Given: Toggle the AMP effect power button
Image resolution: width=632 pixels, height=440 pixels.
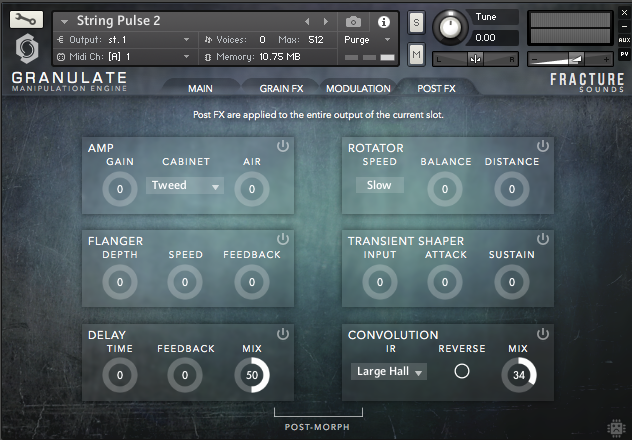Looking at the screenshot, I should [x=282, y=146].
